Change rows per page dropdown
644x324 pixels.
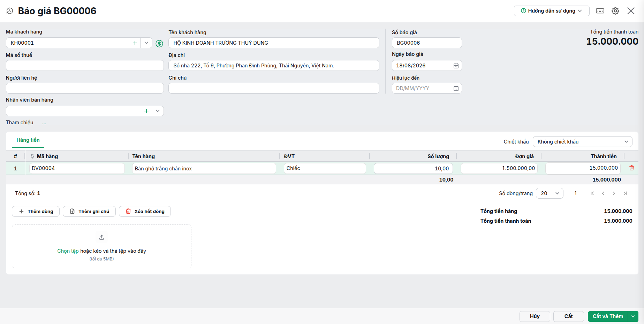[x=550, y=193]
